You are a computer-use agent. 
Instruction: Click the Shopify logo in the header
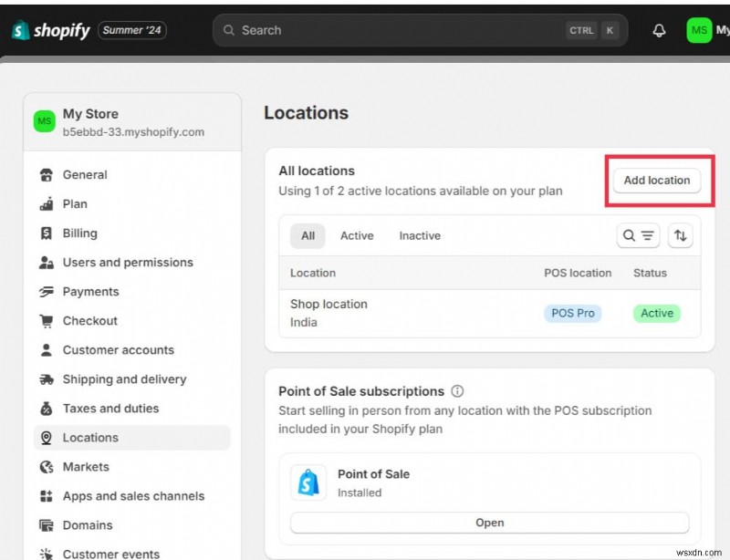pos(50,30)
